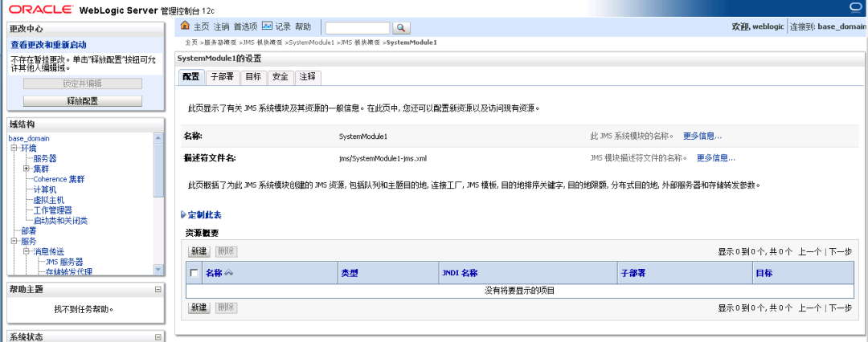The width and height of the screenshot is (868, 342).
Task: Click the 目标 table column header
Action: point(764,274)
